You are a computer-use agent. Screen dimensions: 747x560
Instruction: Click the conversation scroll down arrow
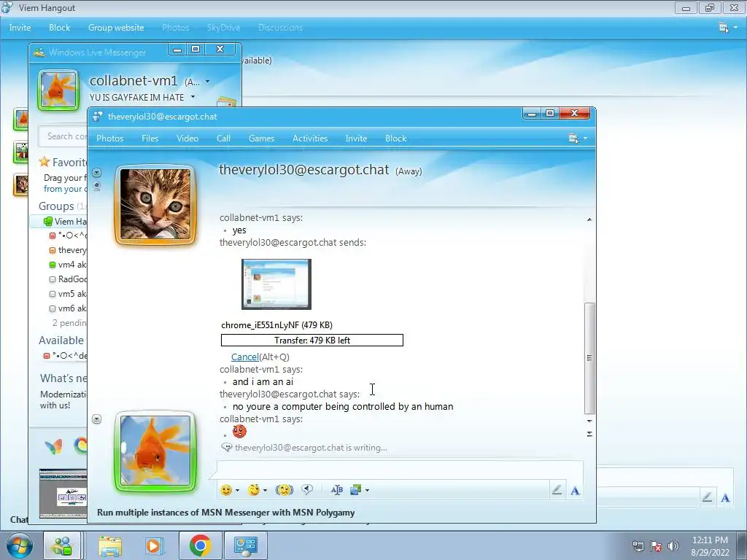click(589, 421)
